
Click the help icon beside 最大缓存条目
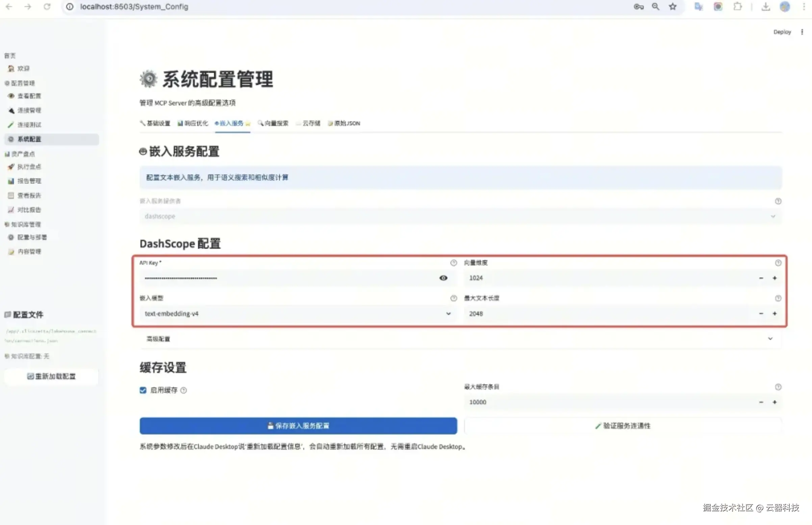pos(778,387)
